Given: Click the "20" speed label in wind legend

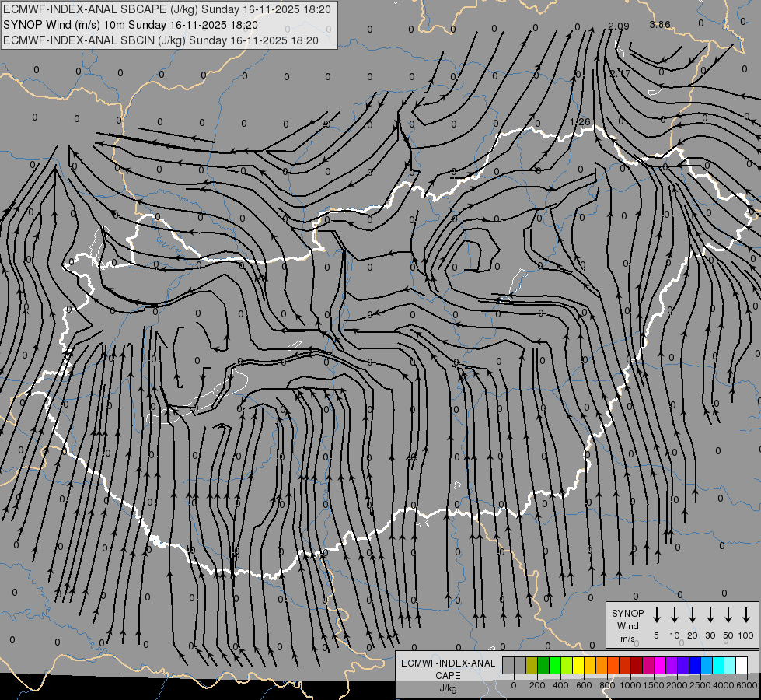Looking at the screenshot, I should coord(692,635).
